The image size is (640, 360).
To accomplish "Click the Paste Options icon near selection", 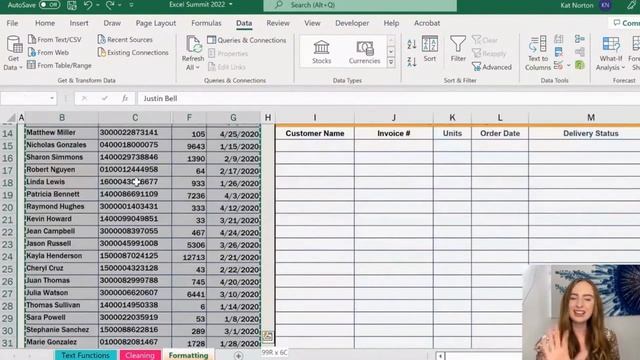I will 268,336.
